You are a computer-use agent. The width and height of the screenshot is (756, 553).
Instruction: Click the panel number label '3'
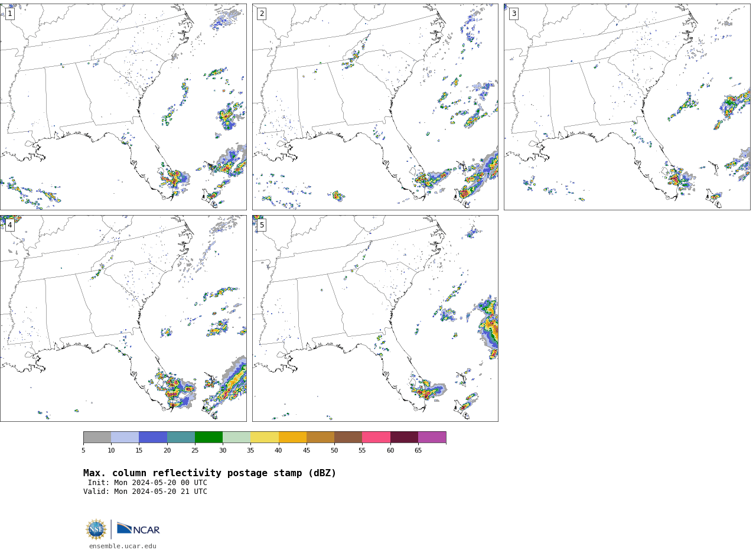[513, 14]
